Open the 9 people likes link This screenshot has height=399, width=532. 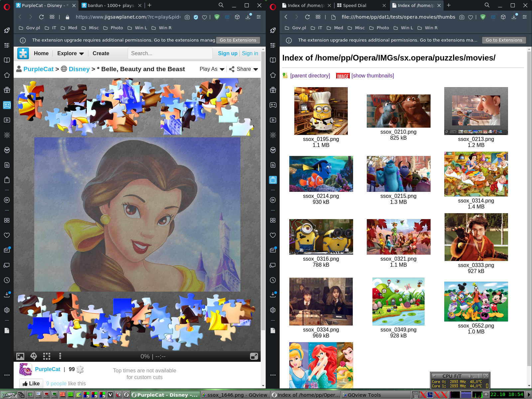56,383
